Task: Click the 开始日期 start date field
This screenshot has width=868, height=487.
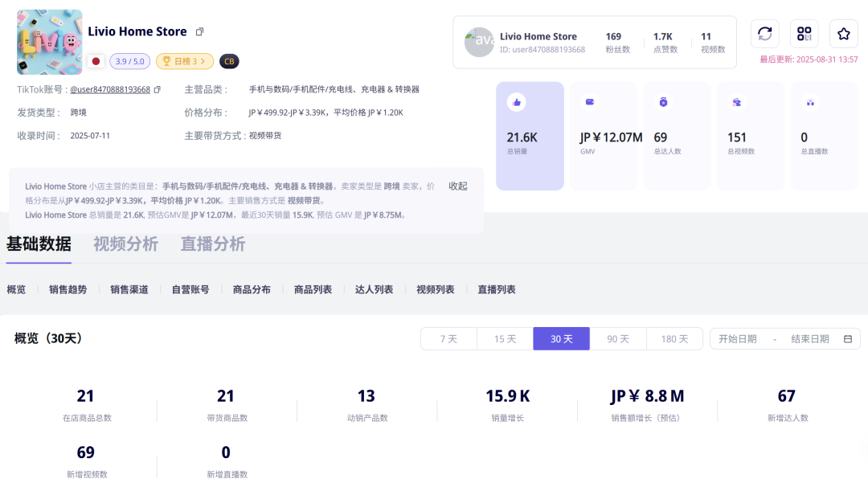Action: pos(738,339)
